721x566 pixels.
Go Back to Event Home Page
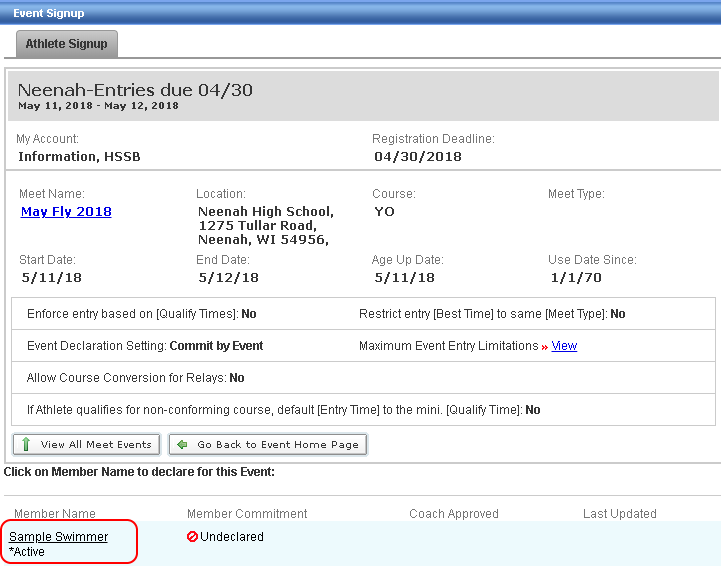268,444
